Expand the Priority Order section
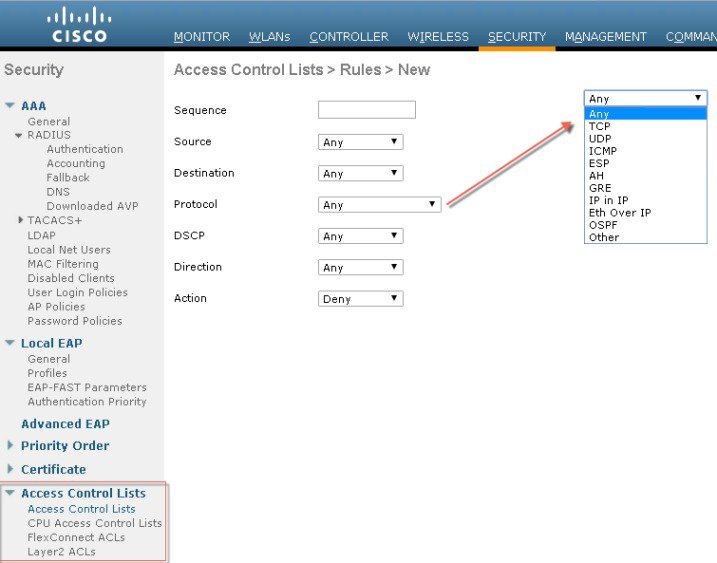Image resolution: width=717 pixels, height=563 pixels. pyautogui.click(x=10, y=445)
